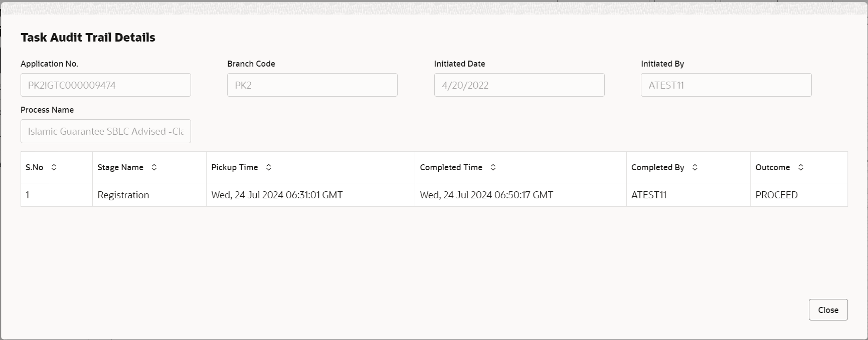Click the Initiated By label
Viewport: 868px width, 340px height.
[662, 64]
